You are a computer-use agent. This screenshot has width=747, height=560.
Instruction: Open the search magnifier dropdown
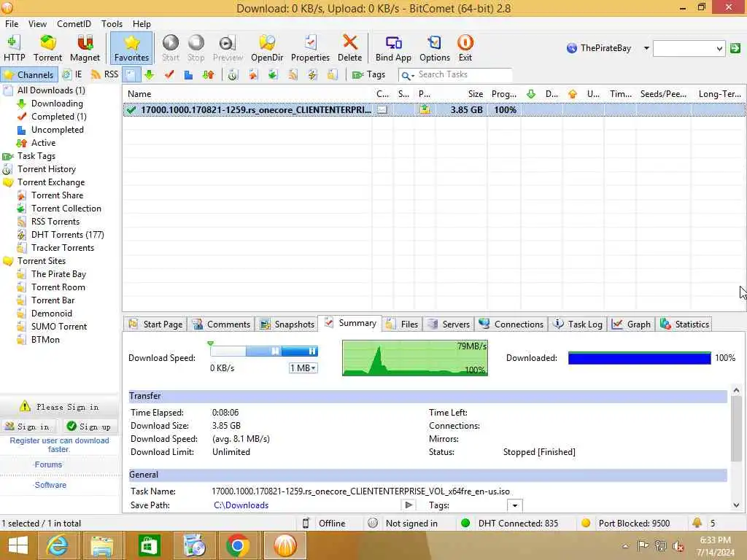pyautogui.click(x=407, y=75)
